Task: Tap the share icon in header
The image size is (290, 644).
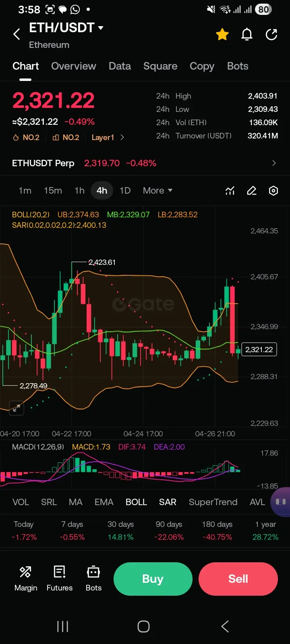Action: [x=271, y=35]
